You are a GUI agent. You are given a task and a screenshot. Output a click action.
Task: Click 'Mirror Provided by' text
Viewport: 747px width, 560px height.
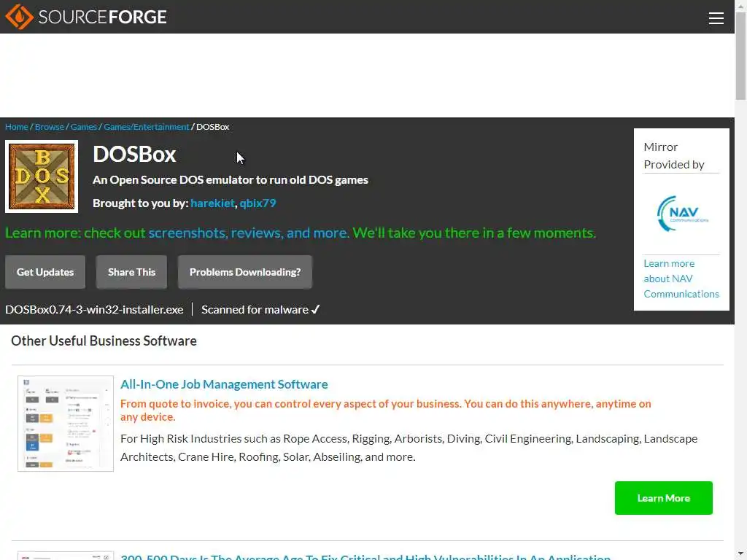[x=674, y=156]
